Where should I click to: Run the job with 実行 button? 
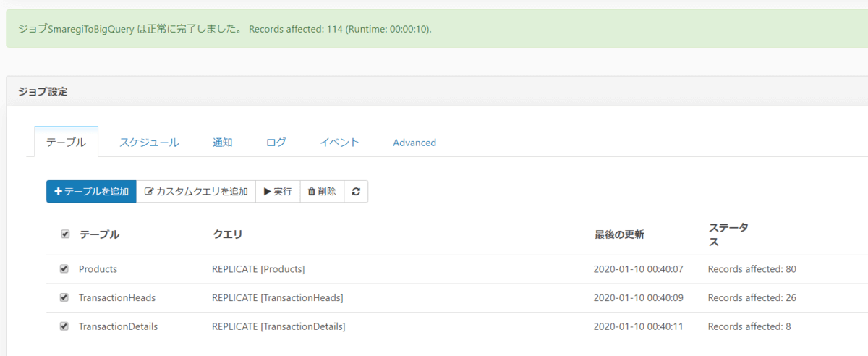click(x=278, y=192)
